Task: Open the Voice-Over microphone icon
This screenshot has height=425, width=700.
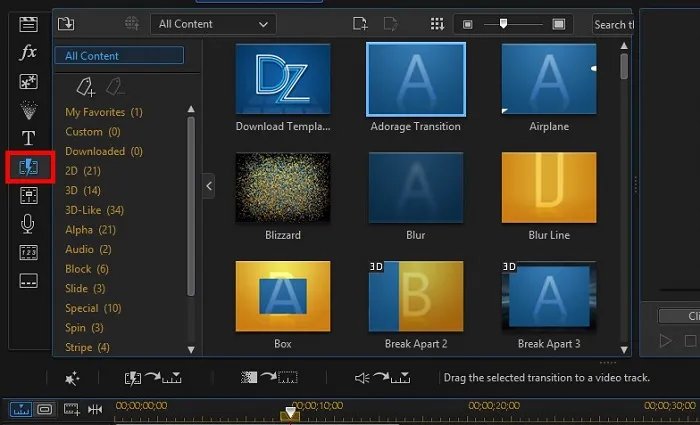Action: pyautogui.click(x=28, y=224)
